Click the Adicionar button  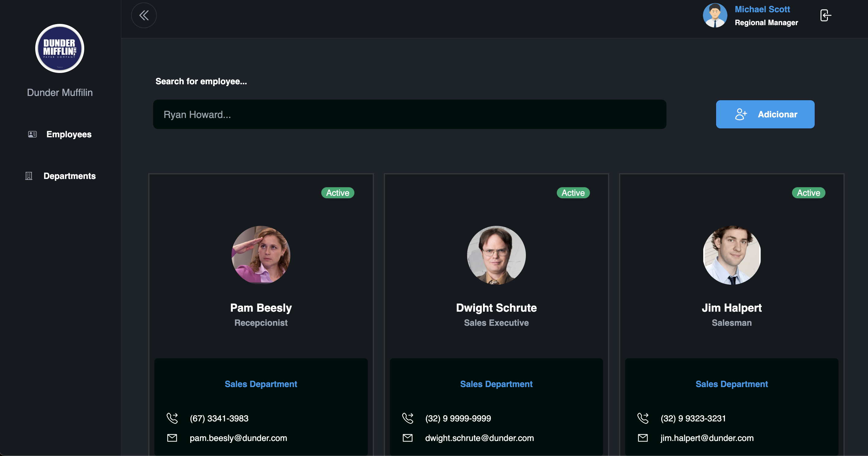coord(765,114)
